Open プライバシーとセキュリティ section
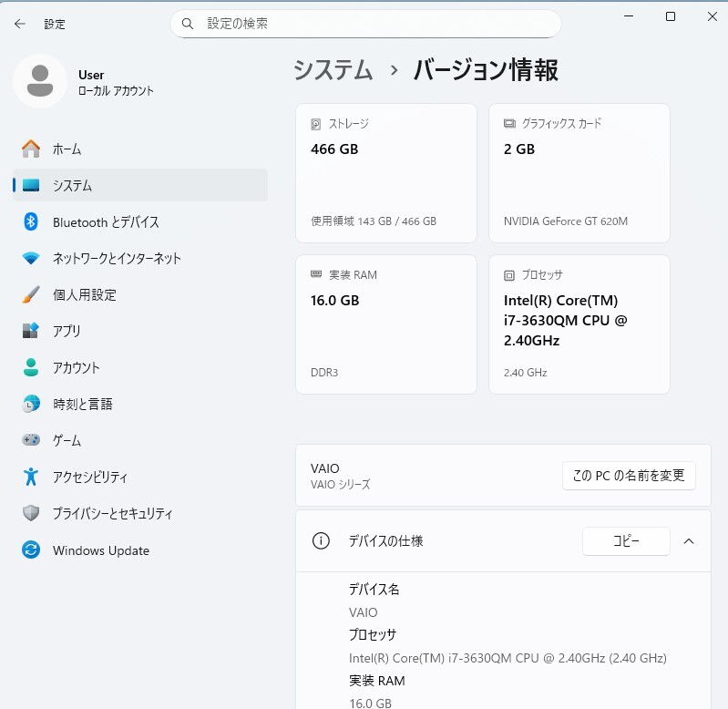Screen dimensions: 728x709 (x=140, y=513)
